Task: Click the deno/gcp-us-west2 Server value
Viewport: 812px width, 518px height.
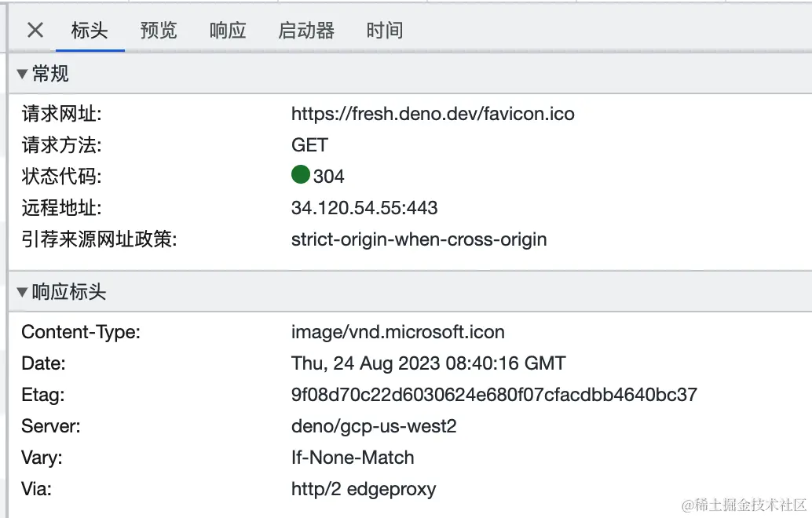Action: pos(374,426)
